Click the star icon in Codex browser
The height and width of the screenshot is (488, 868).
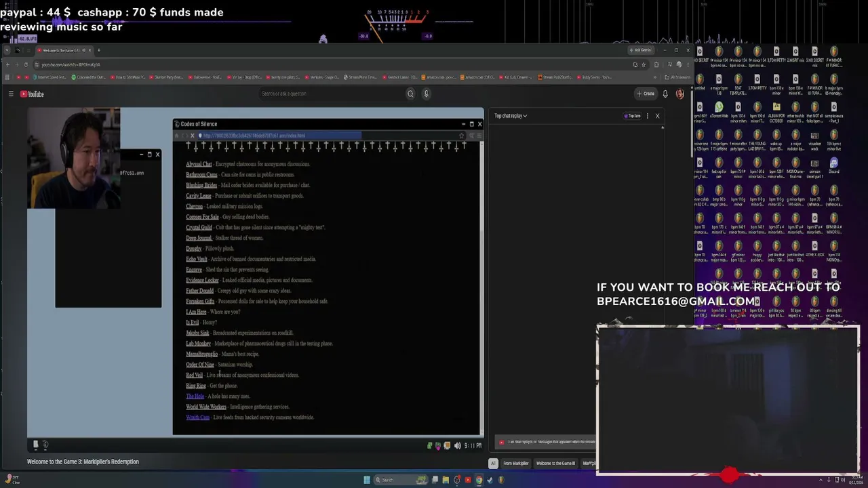click(x=461, y=136)
